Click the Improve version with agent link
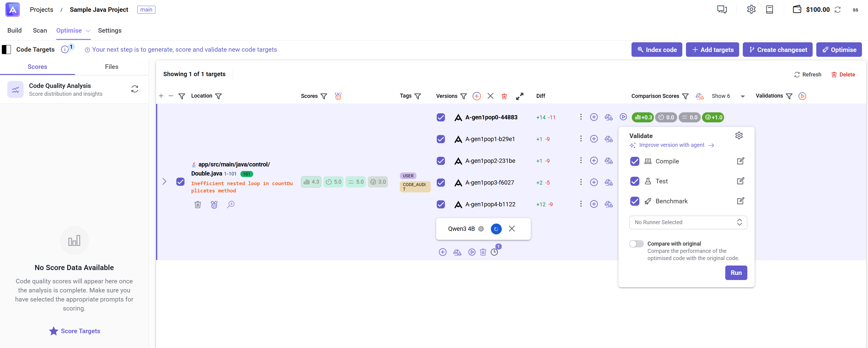Viewport: 868px width, 348px height. pos(671,145)
